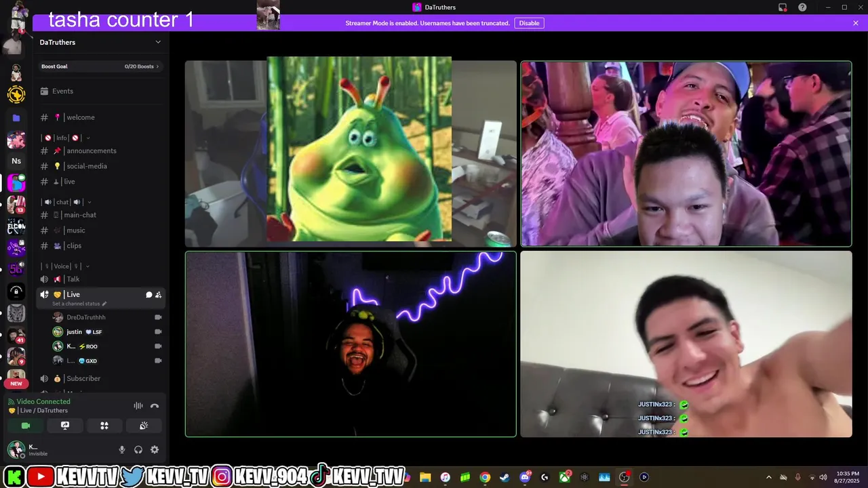Focus the shirtless man video tile
This screenshot has width=868, height=488.
[x=686, y=344]
